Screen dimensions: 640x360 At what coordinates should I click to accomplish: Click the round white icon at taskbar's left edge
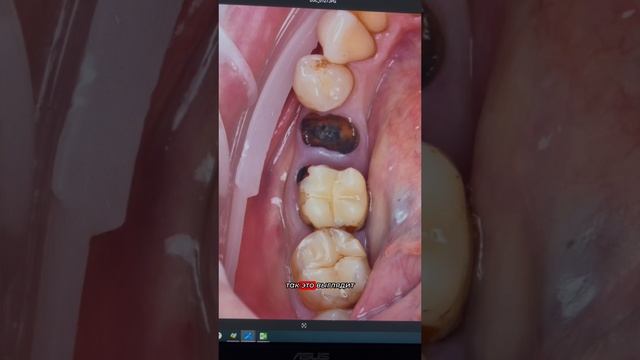coord(220,336)
